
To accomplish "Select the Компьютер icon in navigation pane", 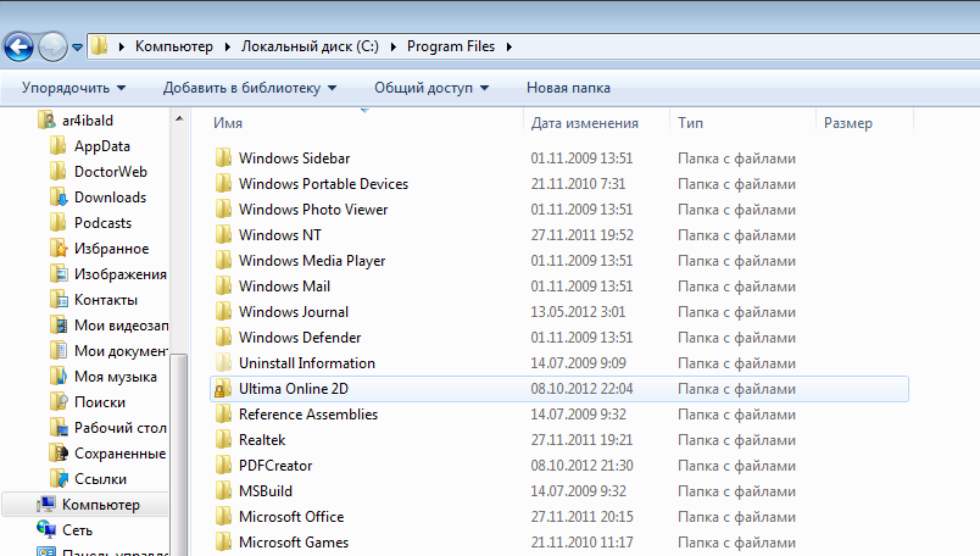I will click(46, 504).
